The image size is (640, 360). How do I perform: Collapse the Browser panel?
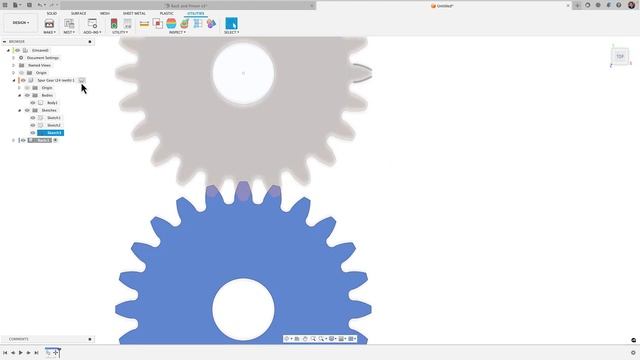[x=4, y=42]
